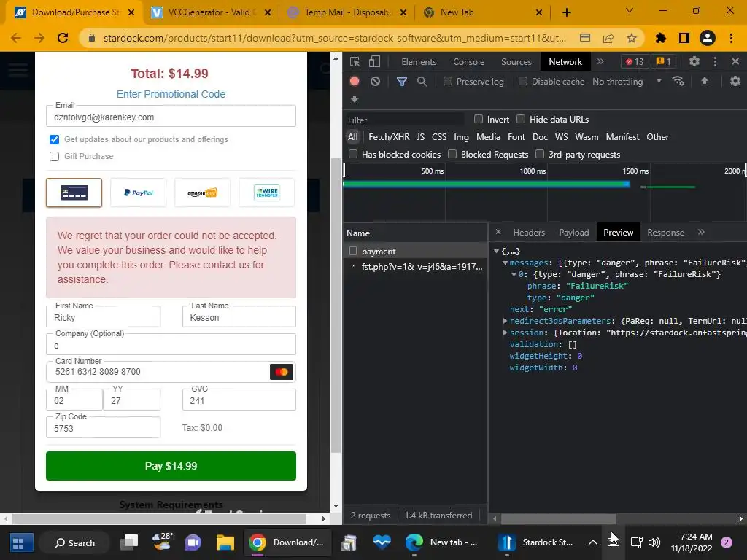Uncheck Get updates about our products
Screen dimensions: 747x560
coord(54,139)
